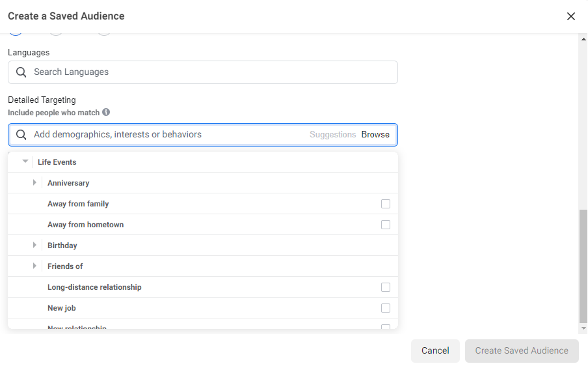Click the Create Saved Audience button
Screen dimensions: 588x366
coord(522,350)
